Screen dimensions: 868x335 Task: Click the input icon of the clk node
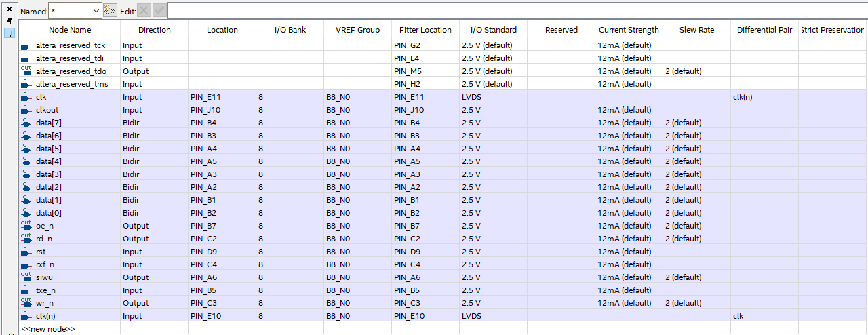tap(26, 97)
